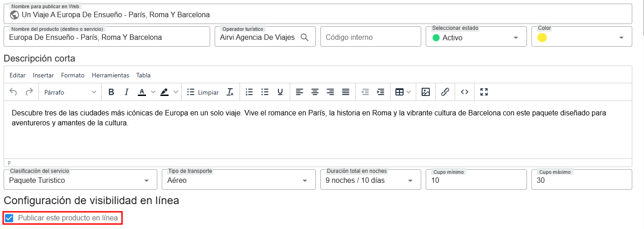Click the clear formatting icon
The image size is (644, 229).
(230, 92)
